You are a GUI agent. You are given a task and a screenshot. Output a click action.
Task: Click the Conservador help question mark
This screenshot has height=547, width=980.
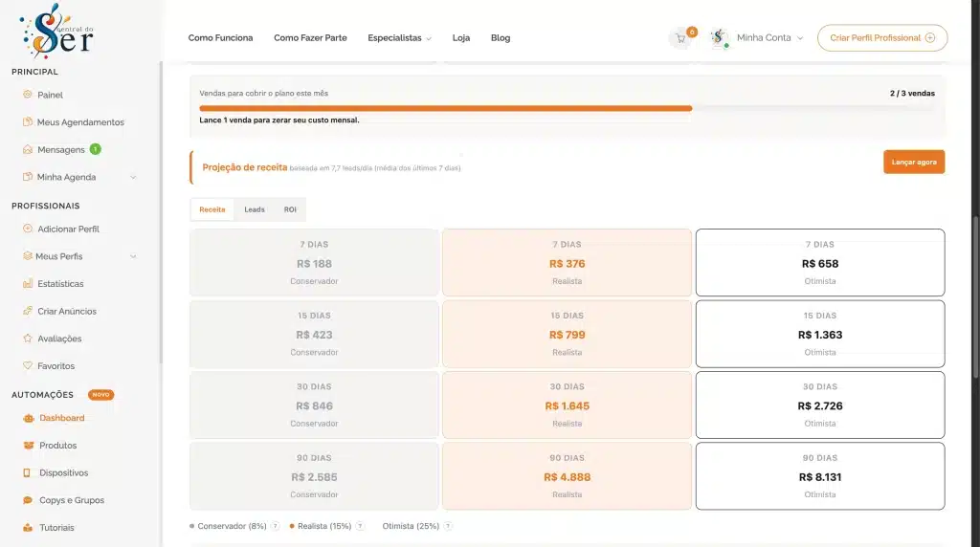(x=276, y=526)
